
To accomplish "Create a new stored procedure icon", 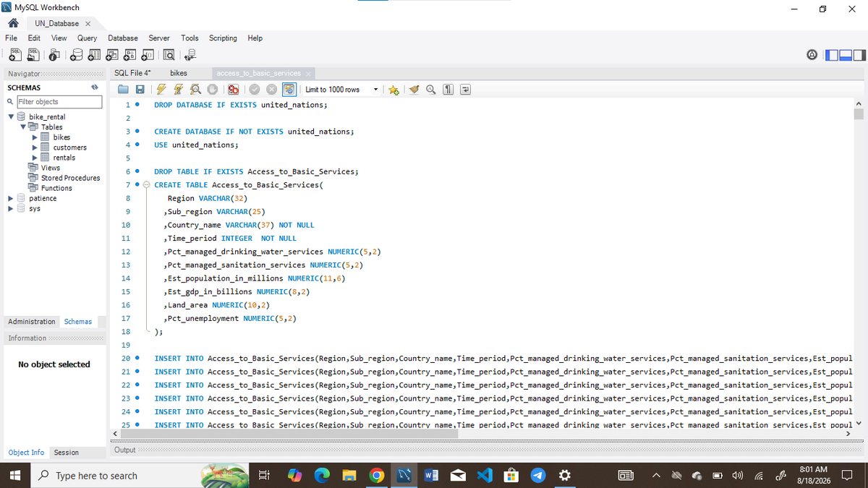I will [129, 54].
